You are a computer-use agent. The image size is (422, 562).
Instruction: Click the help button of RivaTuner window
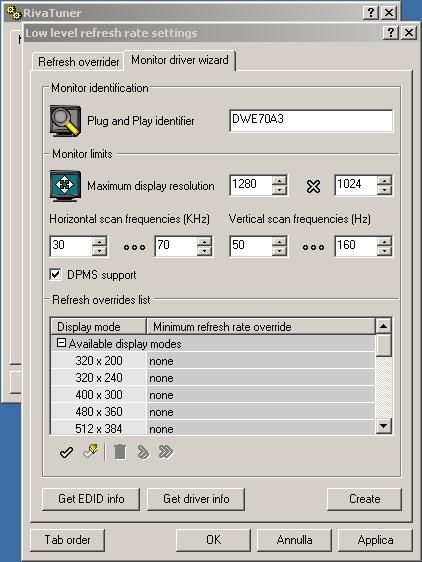[371, 13]
